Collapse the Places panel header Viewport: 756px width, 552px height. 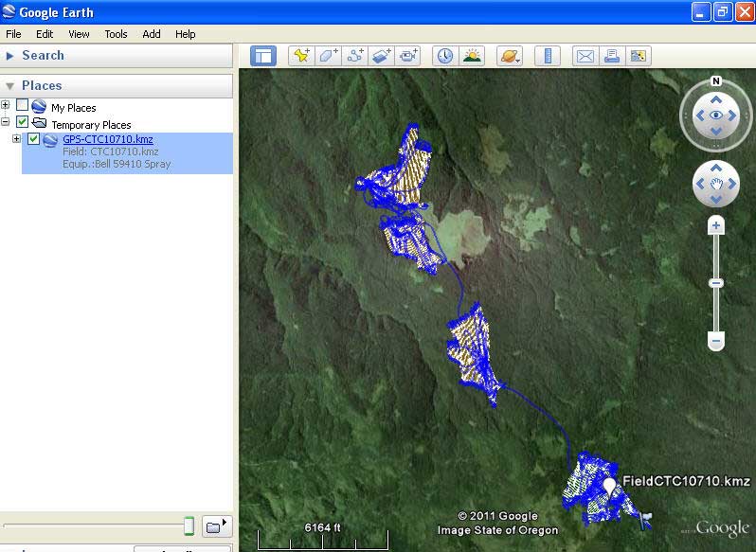pos(10,86)
